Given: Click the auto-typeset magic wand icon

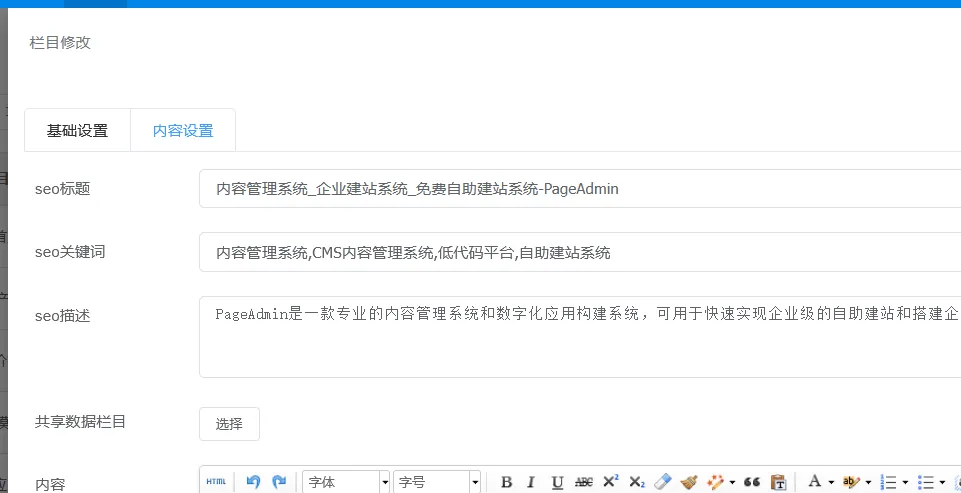Looking at the screenshot, I should [715, 482].
